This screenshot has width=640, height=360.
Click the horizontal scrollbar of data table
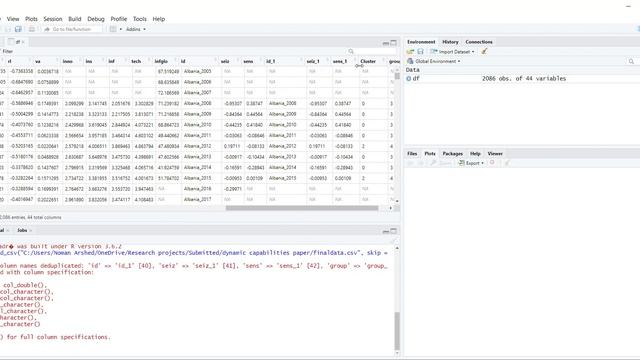point(302,208)
